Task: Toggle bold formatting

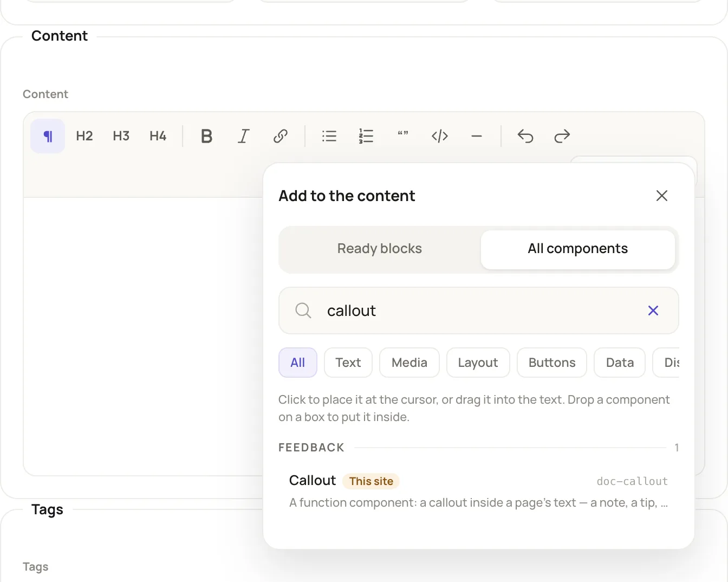Action: 207,136
